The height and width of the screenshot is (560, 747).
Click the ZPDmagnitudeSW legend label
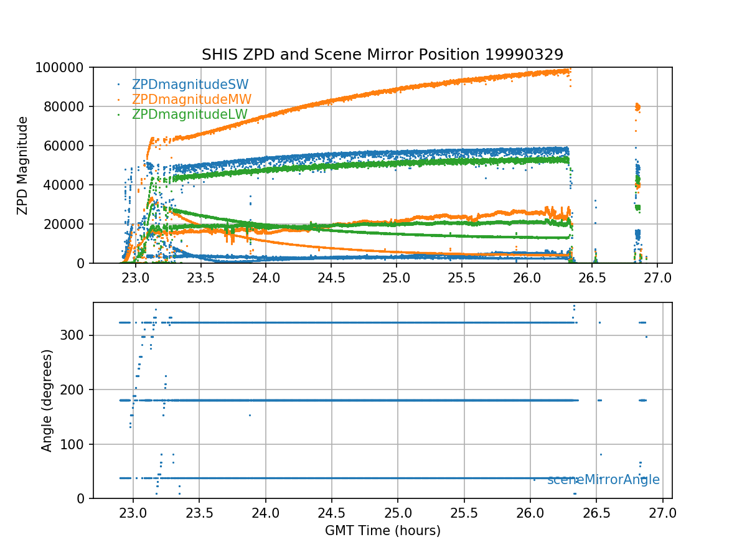(x=190, y=85)
